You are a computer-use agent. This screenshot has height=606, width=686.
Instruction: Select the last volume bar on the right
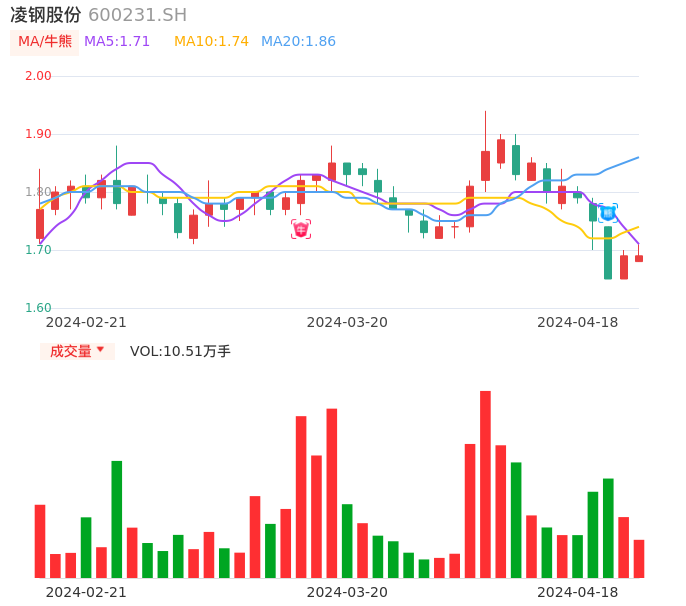click(x=639, y=558)
